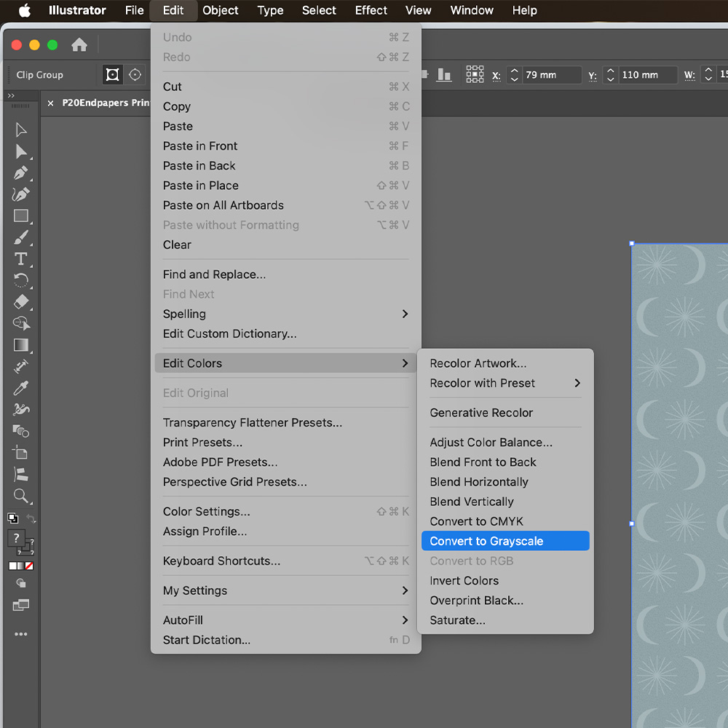
Task: Choose Saturate...
Action: coord(505,620)
